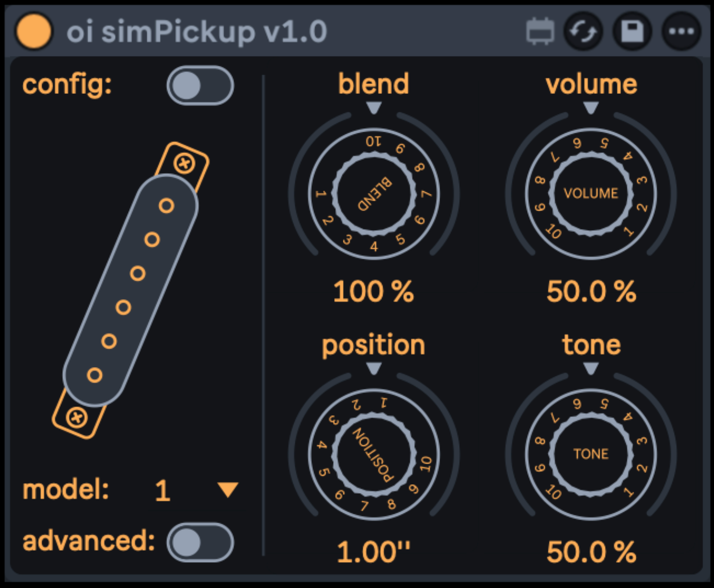Enable the advanced switch

point(200,542)
